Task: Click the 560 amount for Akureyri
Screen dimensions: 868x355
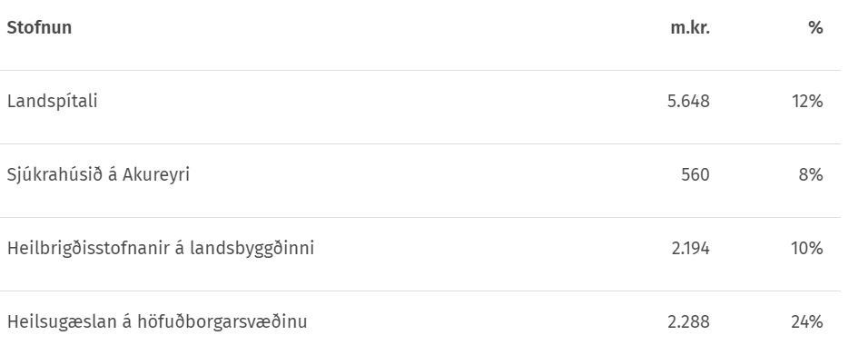Action: pyautogui.click(x=695, y=175)
